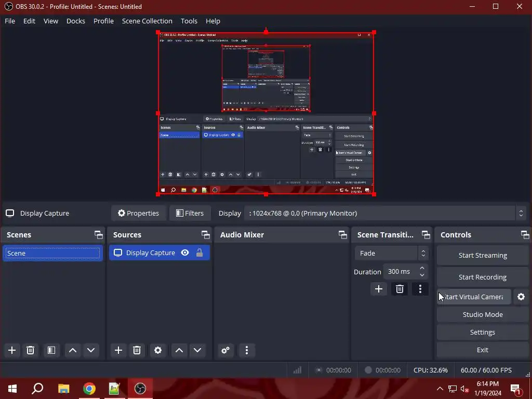This screenshot has height=399, width=532.
Task: Add a new source with plus icon
Action: [118, 350]
